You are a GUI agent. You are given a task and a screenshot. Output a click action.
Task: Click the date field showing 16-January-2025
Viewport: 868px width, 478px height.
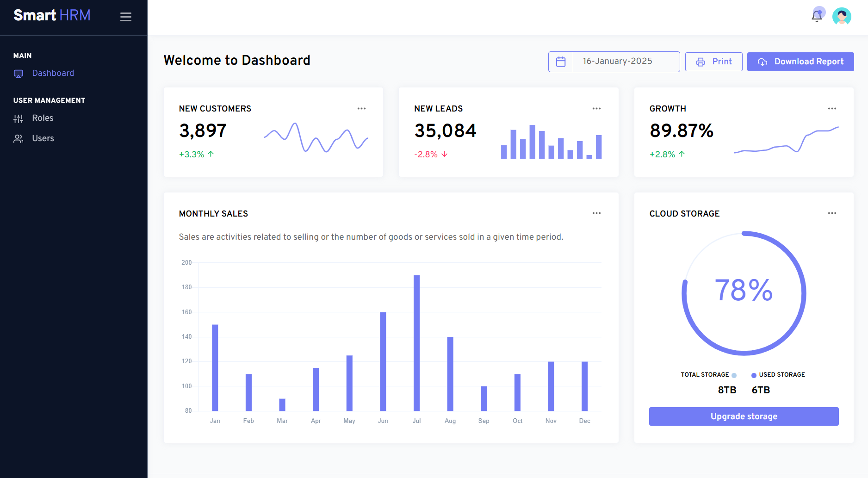[x=626, y=62]
